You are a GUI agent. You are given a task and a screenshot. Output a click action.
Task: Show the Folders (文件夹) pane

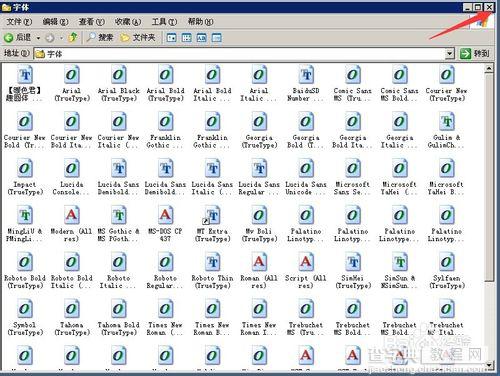pos(138,37)
